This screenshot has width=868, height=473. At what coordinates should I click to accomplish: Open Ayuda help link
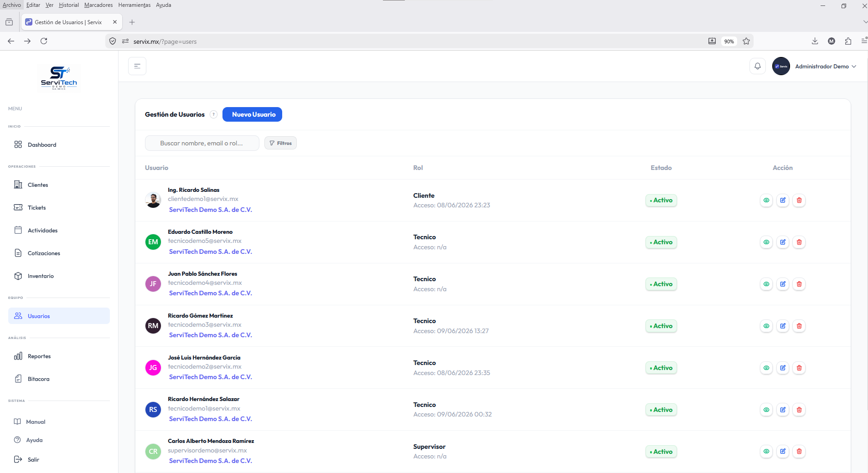(x=29, y=440)
